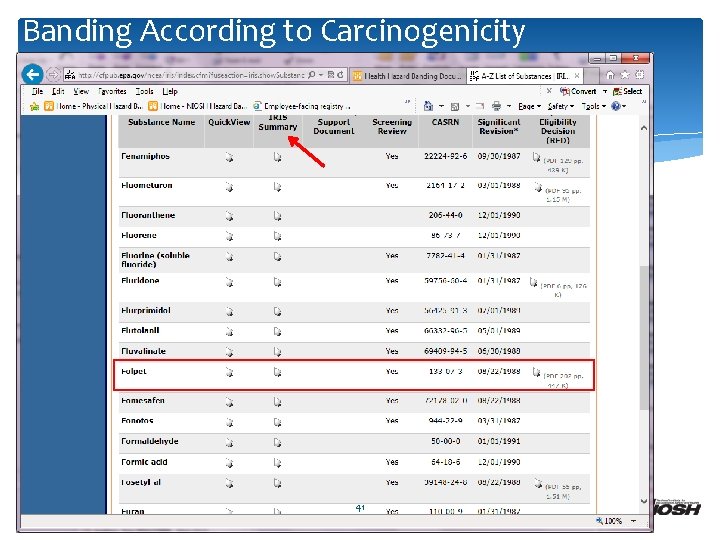
Task: Open QuickView icon for Fenamiphos
Action: pos(229,158)
